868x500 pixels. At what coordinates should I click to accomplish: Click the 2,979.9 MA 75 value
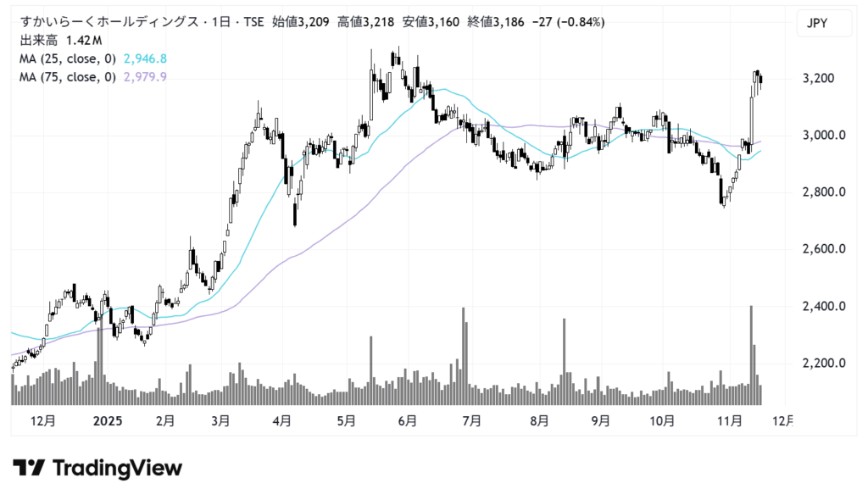tap(146, 78)
